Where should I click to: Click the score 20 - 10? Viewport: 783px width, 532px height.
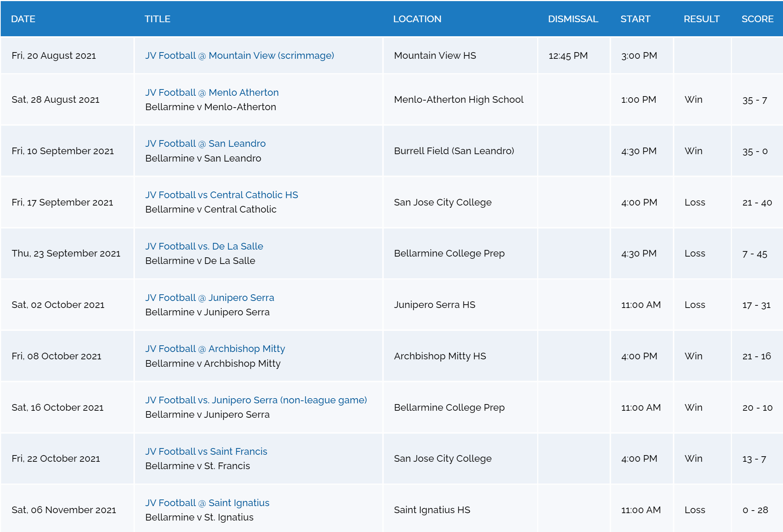point(757,407)
